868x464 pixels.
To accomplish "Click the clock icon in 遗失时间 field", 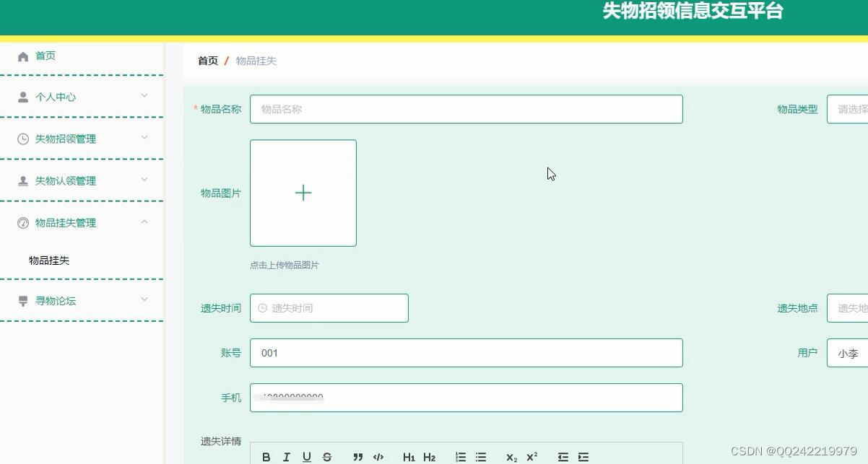I will 263,308.
